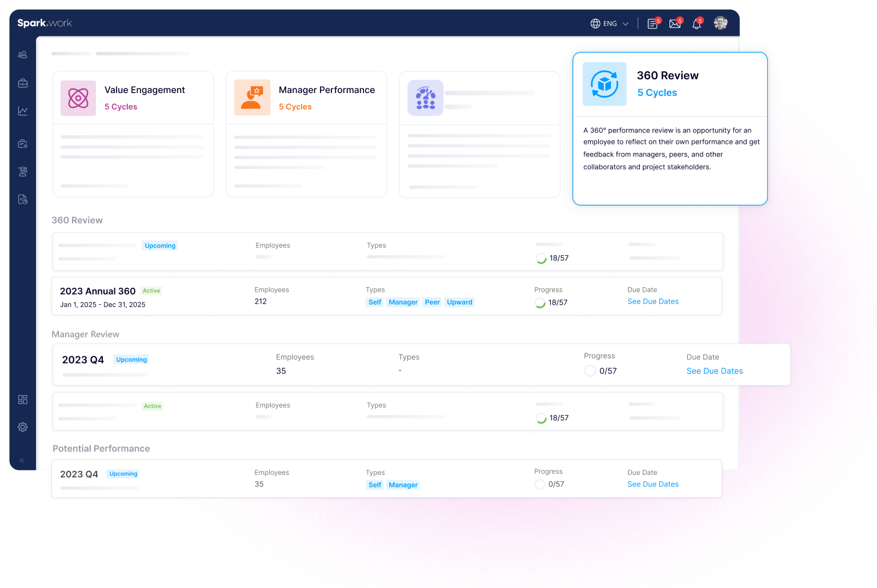Select 5 Cycles under Manager Performance
The height and width of the screenshot is (588, 877).
(x=295, y=107)
